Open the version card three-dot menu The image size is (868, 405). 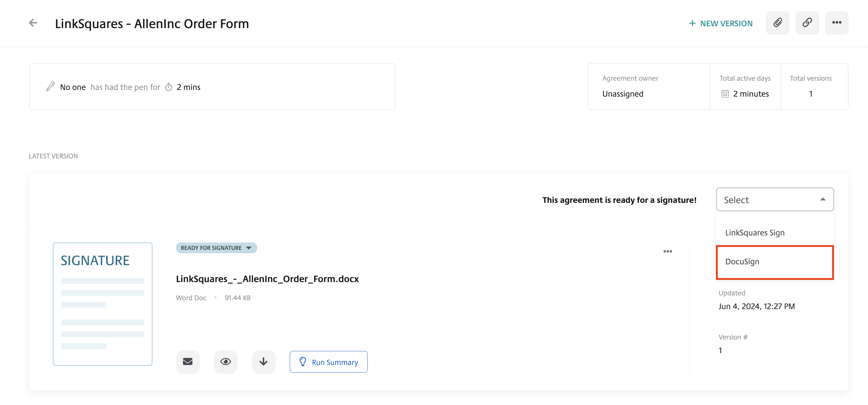pyautogui.click(x=667, y=251)
